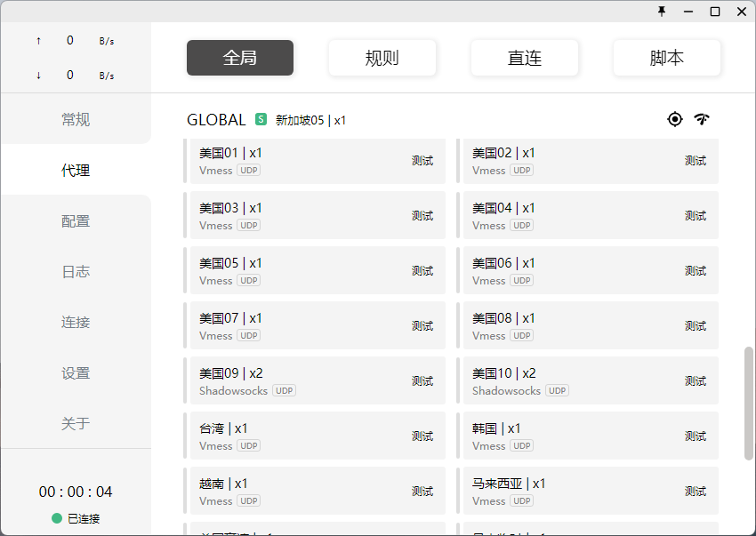Click the green S badge beside GLOBAL
The height and width of the screenshot is (536, 756).
[x=261, y=119]
